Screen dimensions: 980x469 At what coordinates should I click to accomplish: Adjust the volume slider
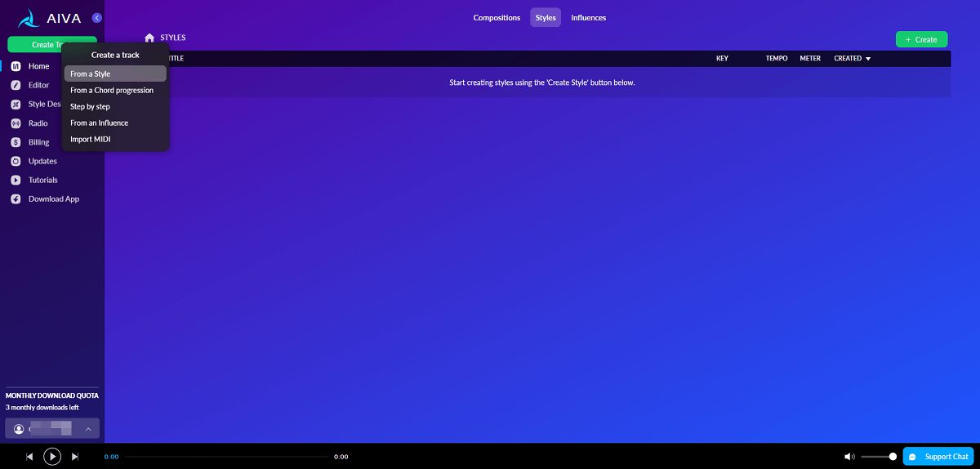tap(880, 457)
